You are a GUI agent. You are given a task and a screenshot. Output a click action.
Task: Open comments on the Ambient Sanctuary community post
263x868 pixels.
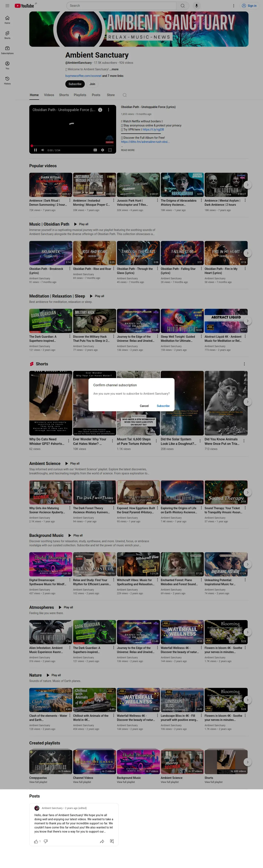[x=112, y=841]
